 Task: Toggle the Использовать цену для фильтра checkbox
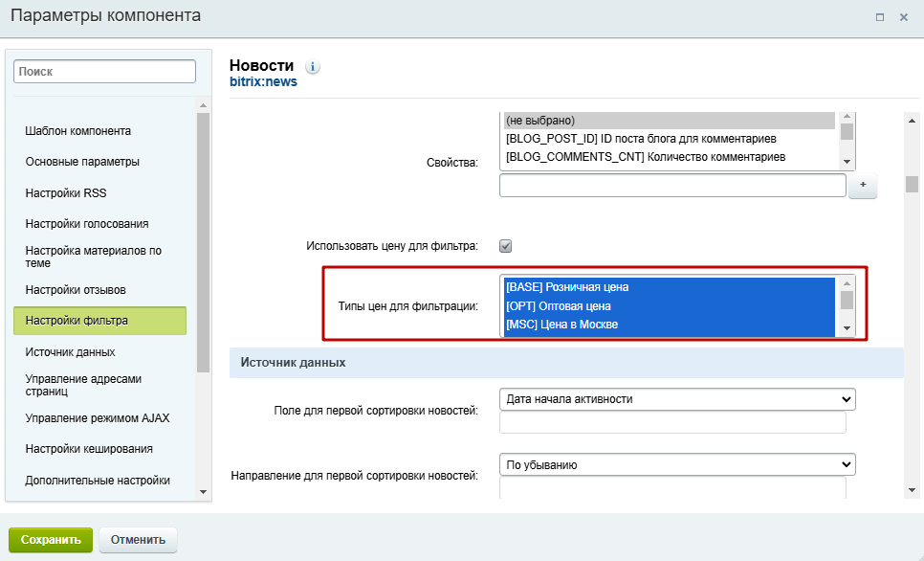coord(506,246)
